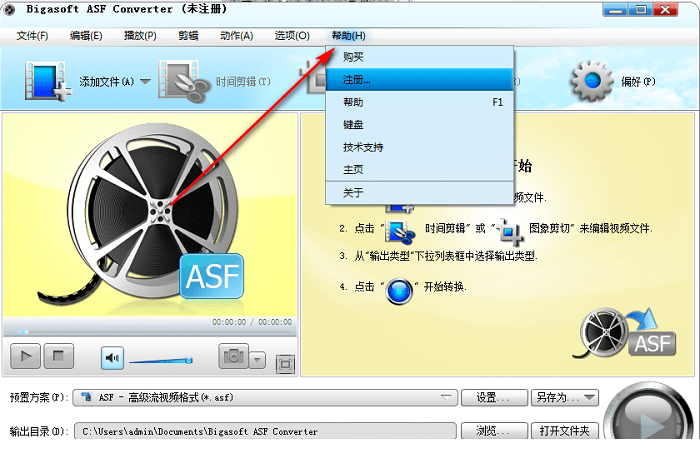Select 关于 in the Help menu

tap(420, 193)
